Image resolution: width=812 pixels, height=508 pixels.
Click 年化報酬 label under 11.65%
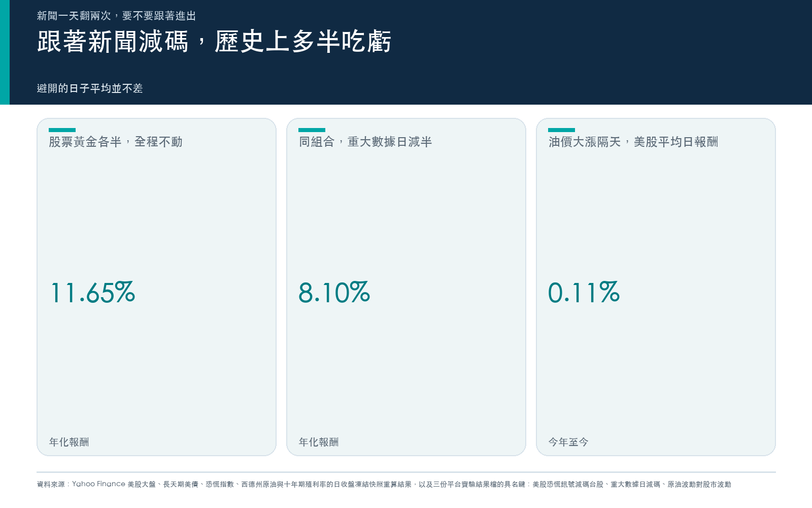coord(69,442)
